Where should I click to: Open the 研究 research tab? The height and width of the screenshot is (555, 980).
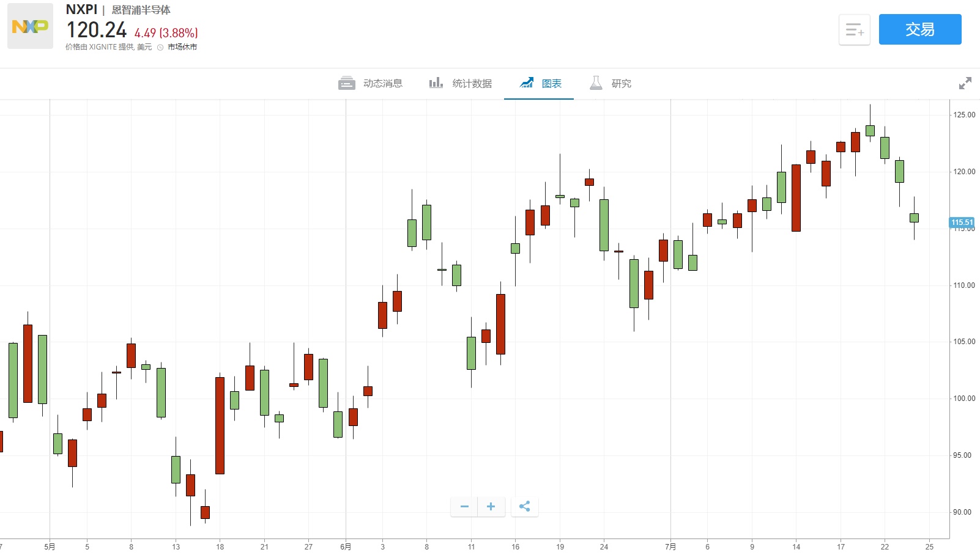click(611, 83)
